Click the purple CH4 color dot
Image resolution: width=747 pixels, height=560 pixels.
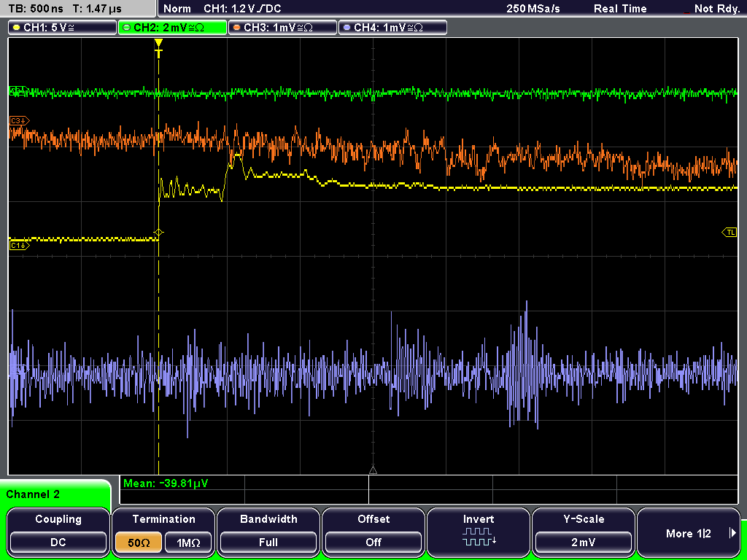347,28
